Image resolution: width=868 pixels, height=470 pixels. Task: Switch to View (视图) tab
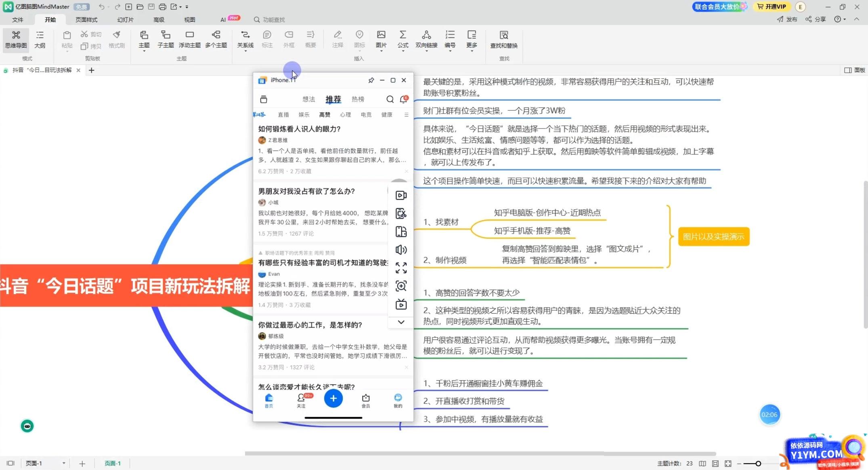pos(190,20)
